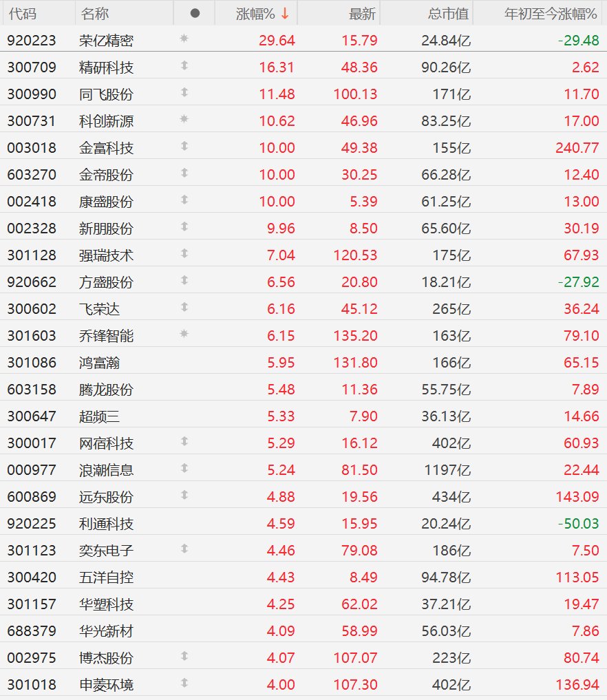The width and height of the screenshot is (607, 700).
Task: Click the up-down arrow marker for 网宿科技
Action: [184, 441]
